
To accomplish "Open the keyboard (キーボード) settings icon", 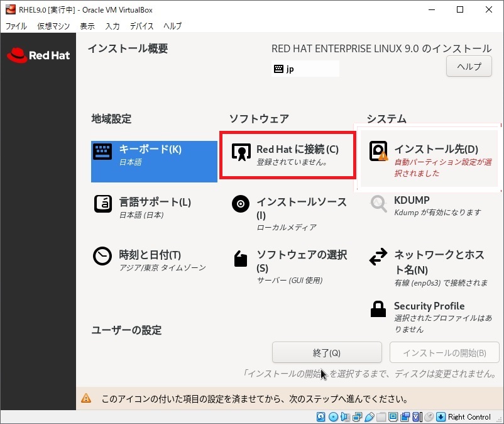I will click(x=102, y=152).
